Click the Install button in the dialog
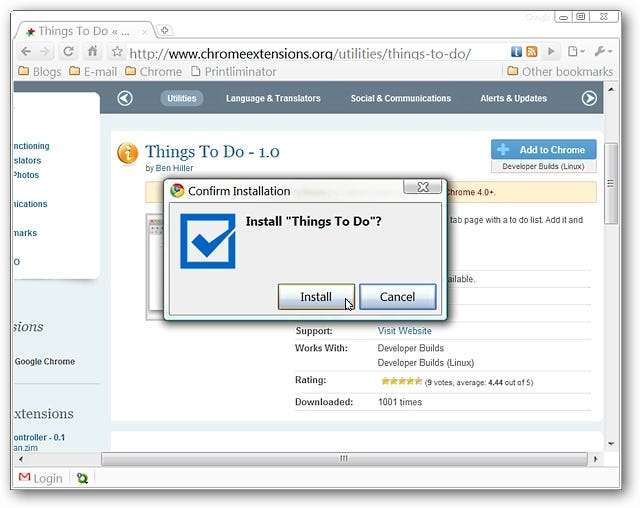This screenshot has height=508, width=640. pyautogui.click(x=316, y=297)
